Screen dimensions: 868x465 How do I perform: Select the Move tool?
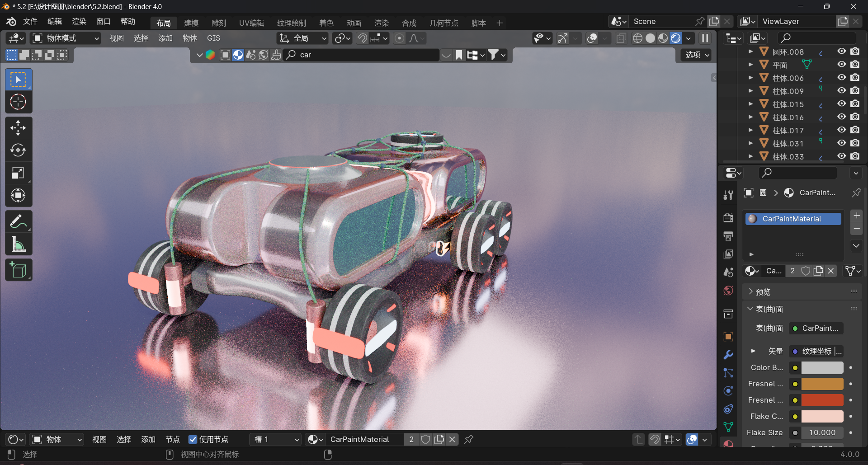18,127
